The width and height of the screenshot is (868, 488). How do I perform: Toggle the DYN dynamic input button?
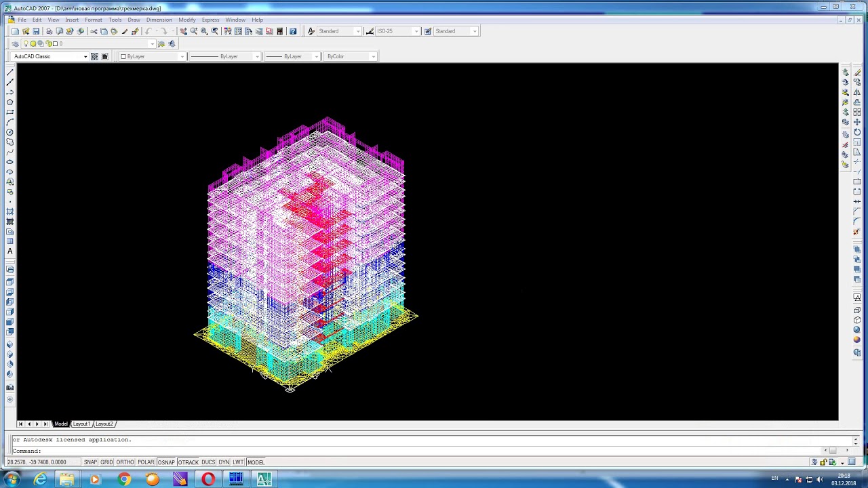[224, 462]
